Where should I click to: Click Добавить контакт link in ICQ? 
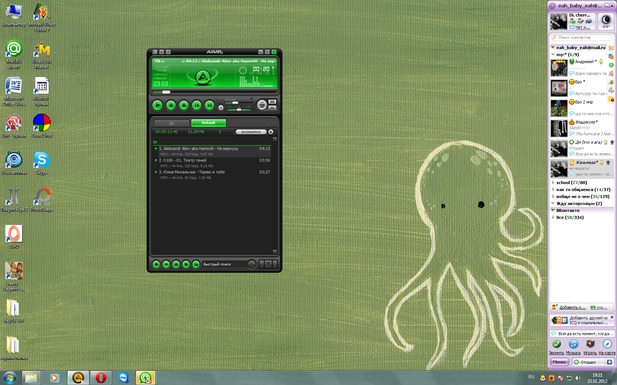pyautogui.click(x=572, y=307)
